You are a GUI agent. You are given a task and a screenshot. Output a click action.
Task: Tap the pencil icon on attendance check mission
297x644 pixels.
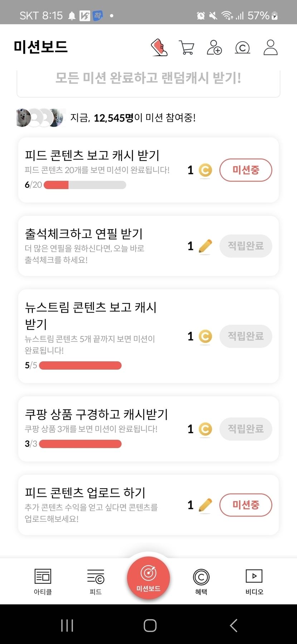pos(205,246)
